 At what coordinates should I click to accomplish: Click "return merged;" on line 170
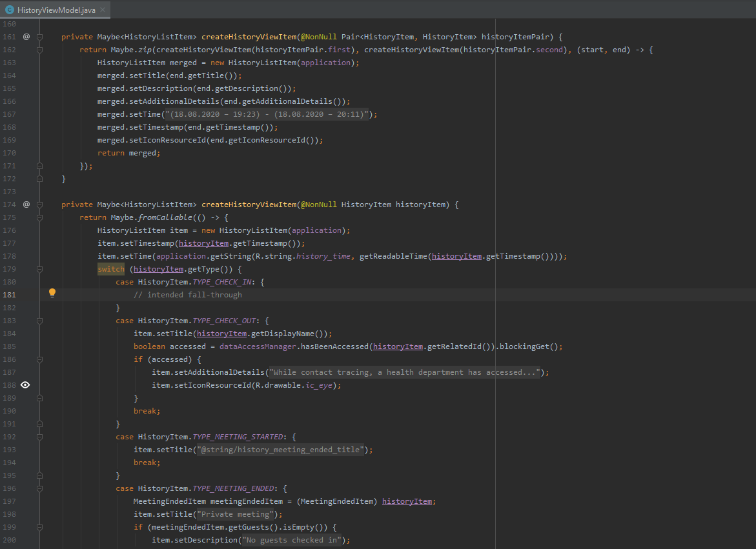(x=128, y=153)
